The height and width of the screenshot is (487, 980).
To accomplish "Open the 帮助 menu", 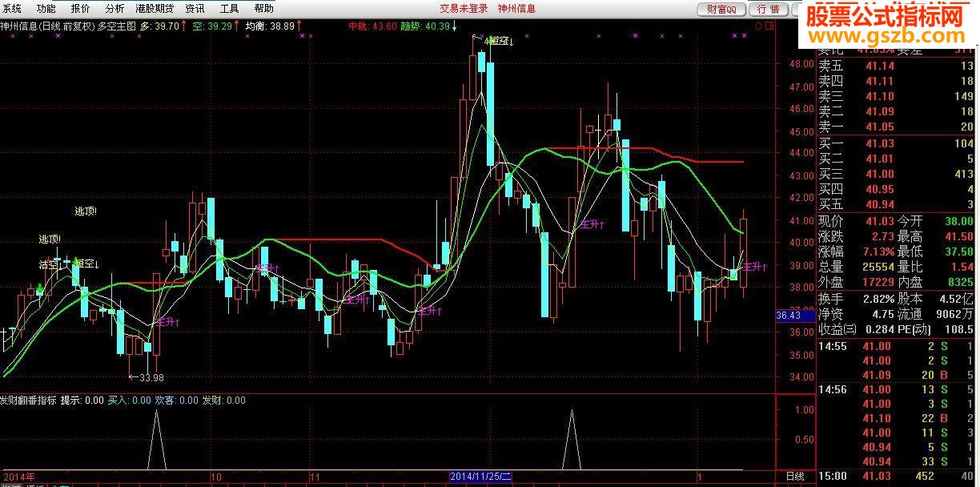I will tap(264, 9).
